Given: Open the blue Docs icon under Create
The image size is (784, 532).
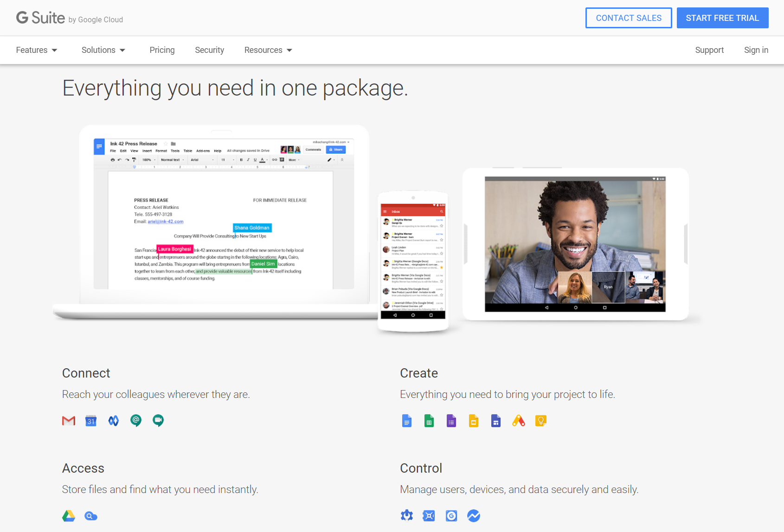Looking at the screenshot, I should tap(407, 421).
